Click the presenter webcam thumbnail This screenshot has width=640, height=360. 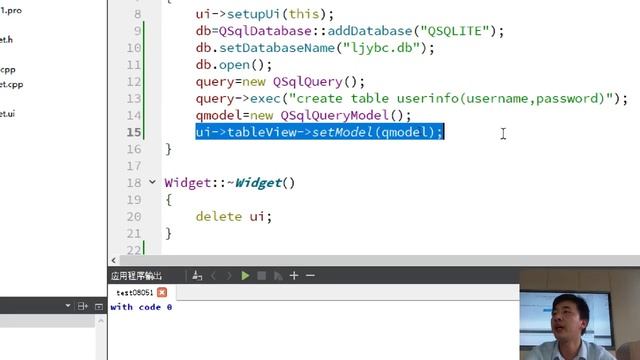click(x=580, y=315)
